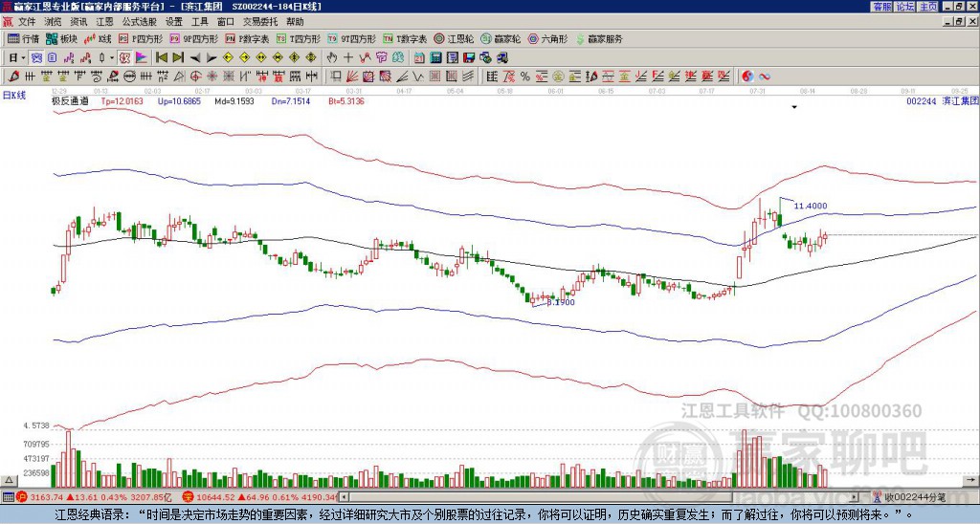Click the Tp=12.0163 channel value

122,100
